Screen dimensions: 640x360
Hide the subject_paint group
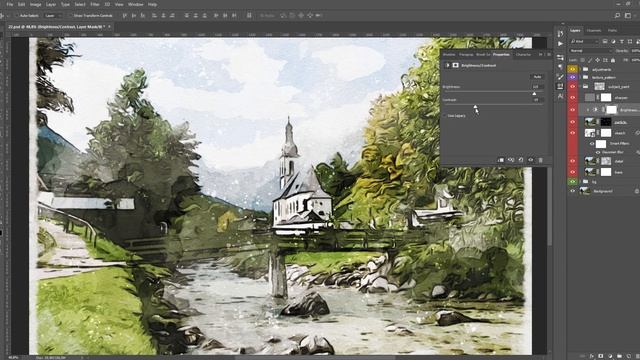tap(573, 87)
